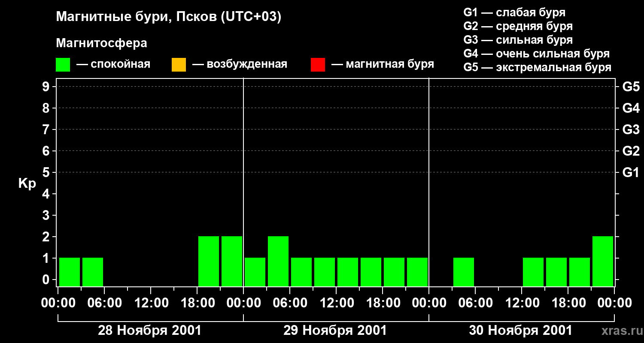Click the 18:00–21:00 bar on 28 Ноября

point(209,261)
